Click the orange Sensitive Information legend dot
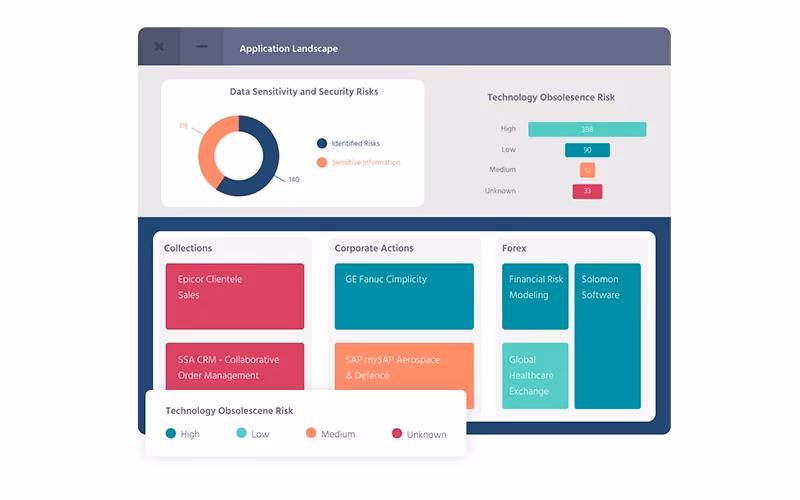 click(x=321, y=162)
